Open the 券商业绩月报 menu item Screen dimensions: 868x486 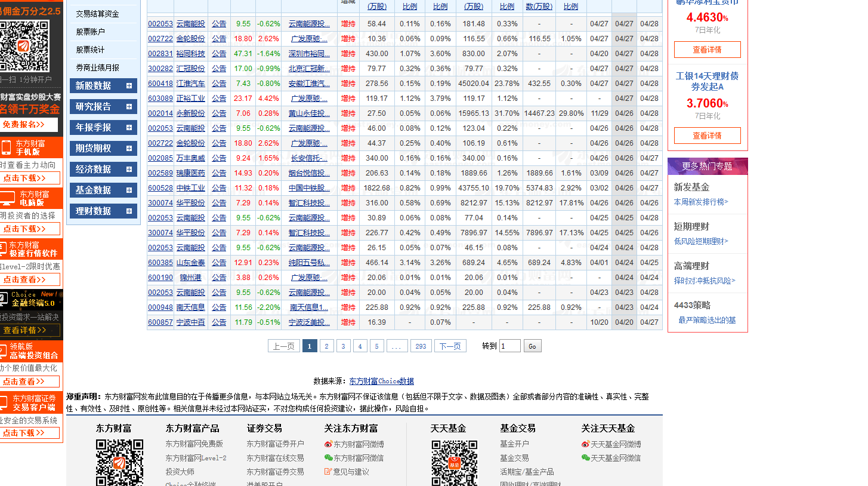click(x=97, y=68)
